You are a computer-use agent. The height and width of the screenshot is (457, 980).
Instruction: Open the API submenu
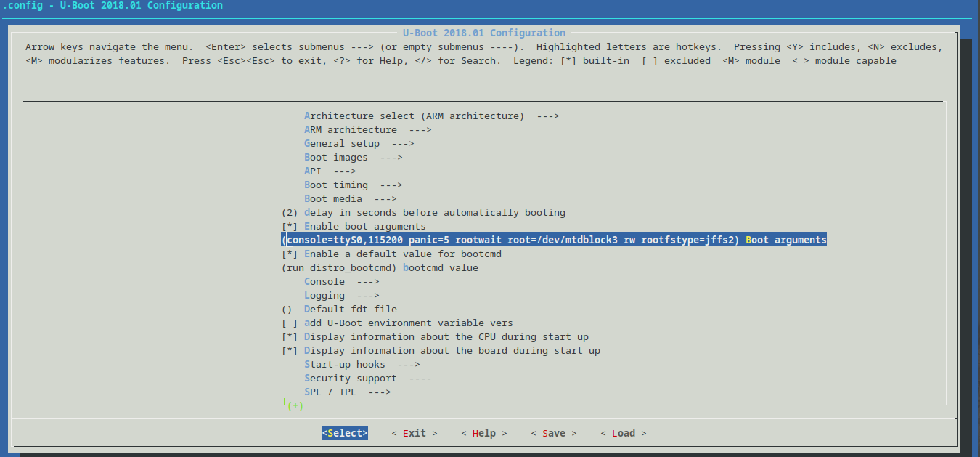(330, 171)
